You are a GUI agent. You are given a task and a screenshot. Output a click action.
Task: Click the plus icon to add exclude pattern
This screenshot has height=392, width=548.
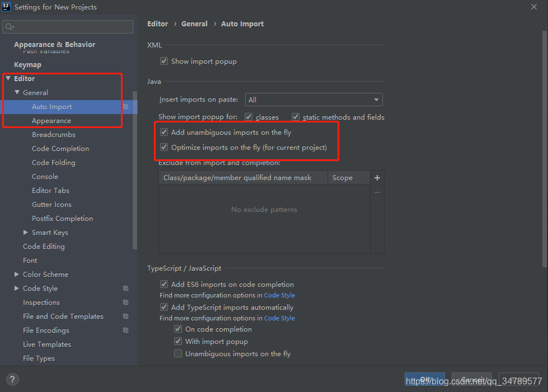tap(377, 178)
